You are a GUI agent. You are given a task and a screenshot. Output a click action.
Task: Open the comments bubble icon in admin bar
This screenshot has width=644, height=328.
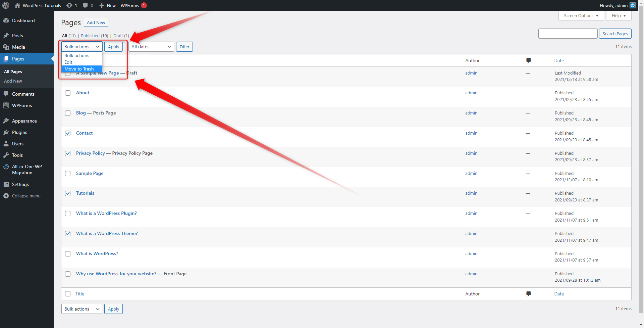85,5
